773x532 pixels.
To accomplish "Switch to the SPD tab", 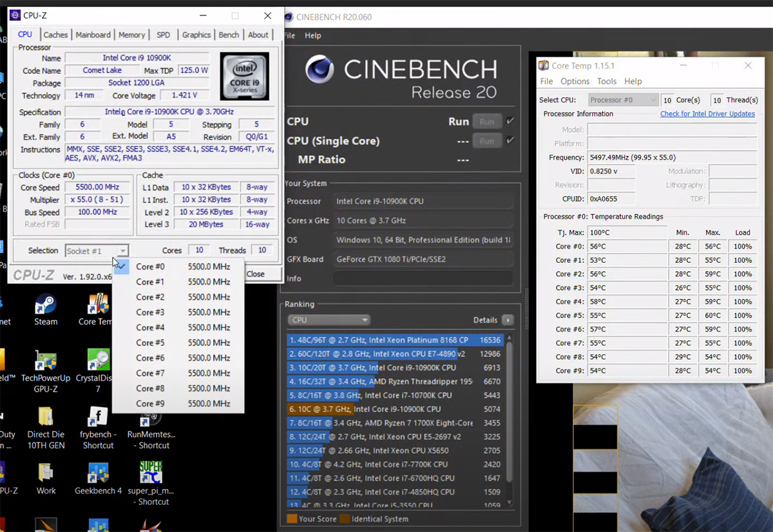I will tap(164, 35).
